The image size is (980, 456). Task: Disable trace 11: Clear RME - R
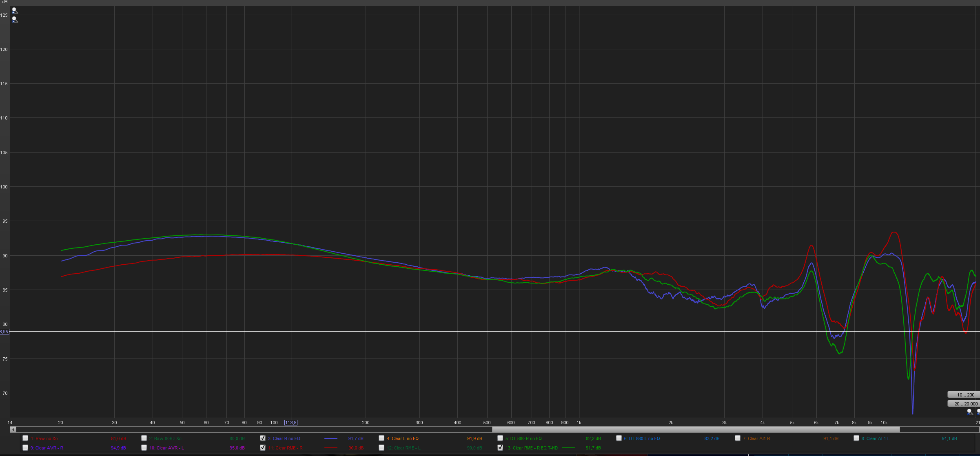pos(263,447)
